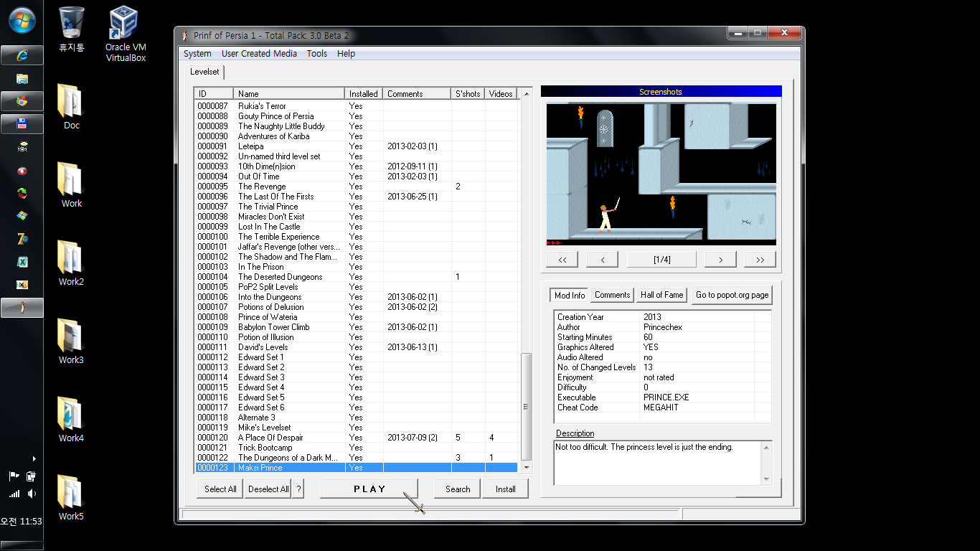Switch to the Mod Info tab
980x551 pixels.
click(x=570, y=295)
